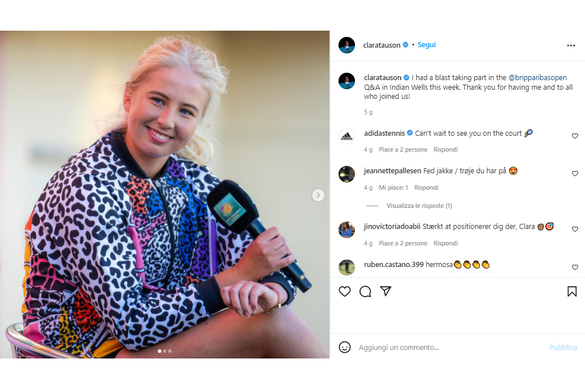Image resolution: width=585 pixels, height=392 pixels.
Task: Open the adidastennis profile avatar
Action: point(346,136)
